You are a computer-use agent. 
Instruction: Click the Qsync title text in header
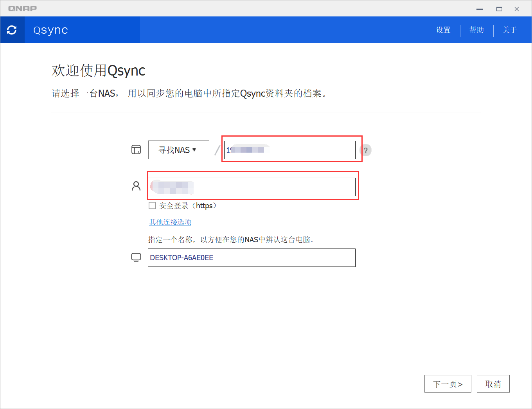pyautogui.click(x=51, y=30)
